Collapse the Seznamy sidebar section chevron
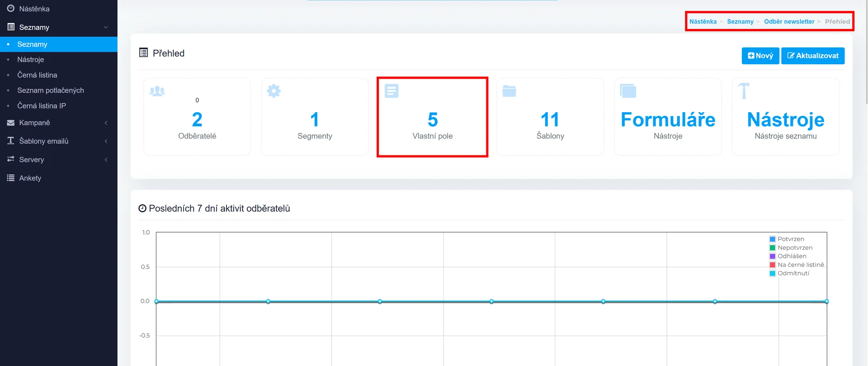The image size is (868, 366). [106, 27]
